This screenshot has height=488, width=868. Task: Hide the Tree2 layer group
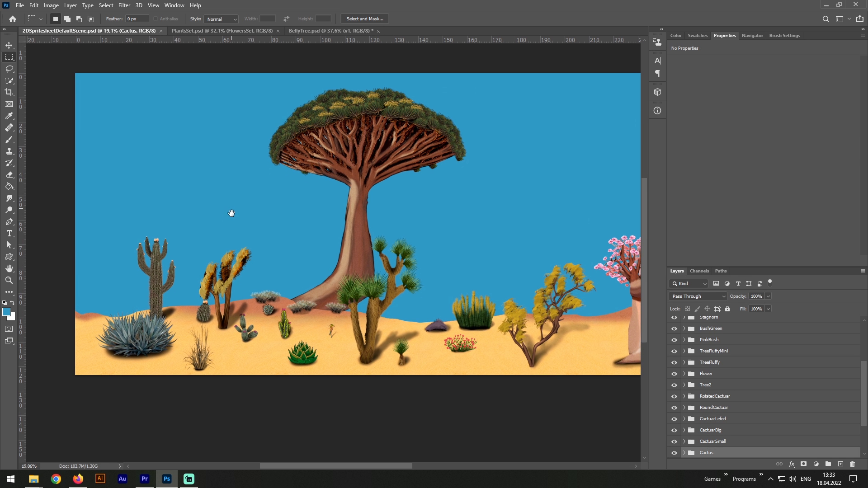pyautogui.click(x=674, y=385)
